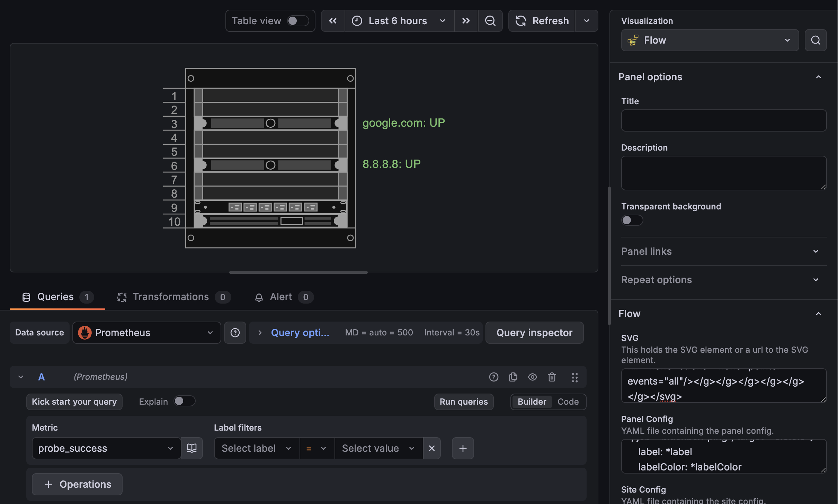Open query help with the question mark icon
The width and height of the screenshot is (838, 504).
coord(493,377)
